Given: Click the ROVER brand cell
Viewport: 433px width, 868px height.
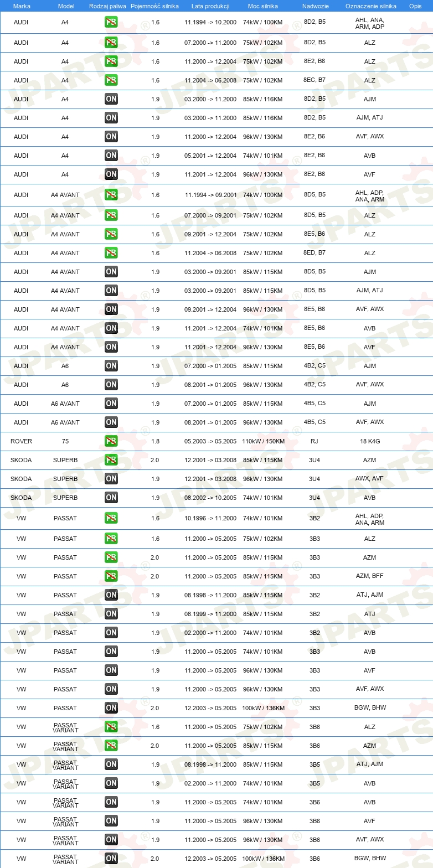Looking at the screenshot, I should [21, 441].
